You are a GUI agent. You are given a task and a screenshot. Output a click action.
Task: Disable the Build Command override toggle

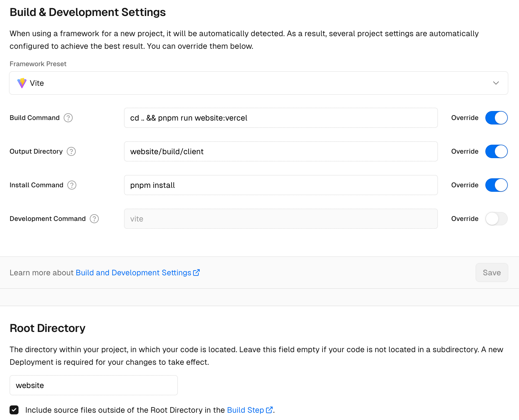(496, 118)
